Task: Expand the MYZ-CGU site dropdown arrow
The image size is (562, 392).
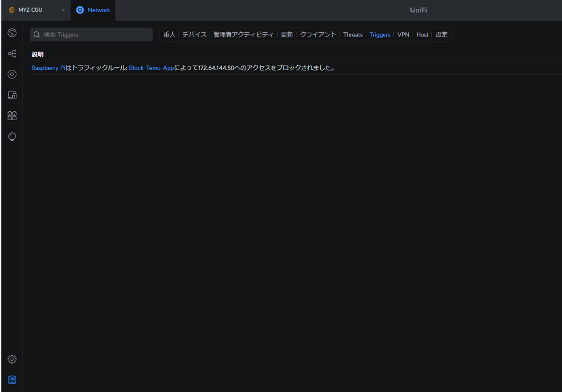Action: click(x=63, y=10)
